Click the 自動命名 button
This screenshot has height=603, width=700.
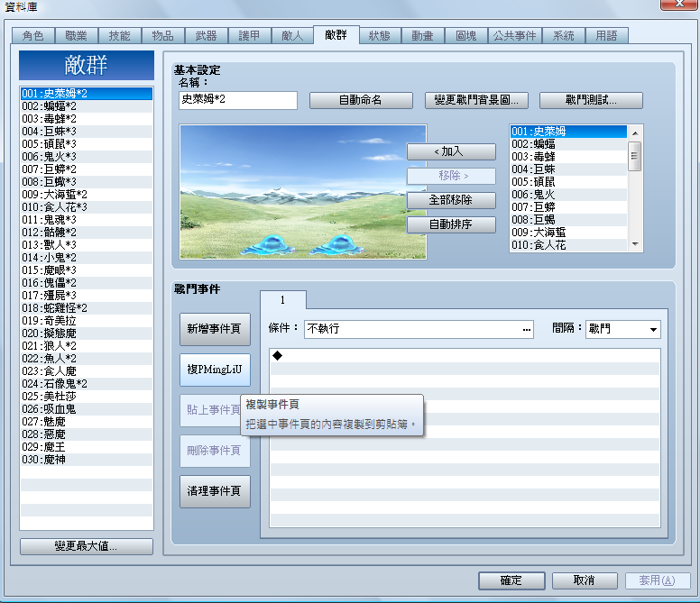coord(361,100)
